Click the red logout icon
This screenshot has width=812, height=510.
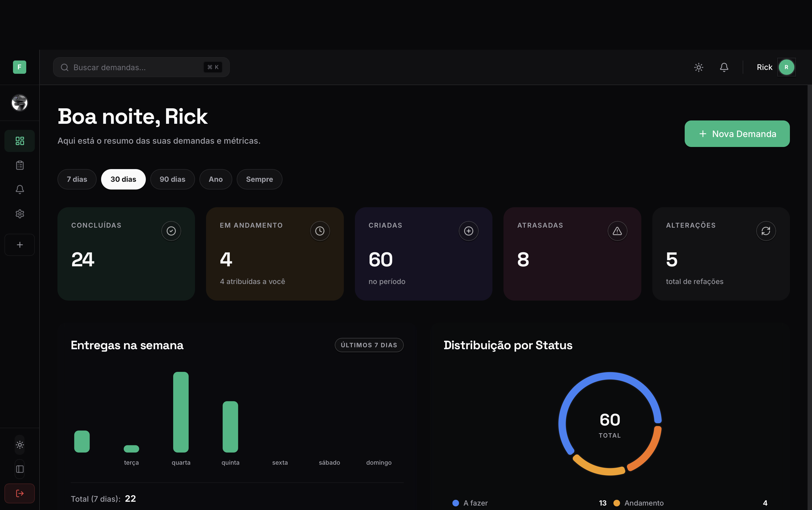(x=20, y=493)
